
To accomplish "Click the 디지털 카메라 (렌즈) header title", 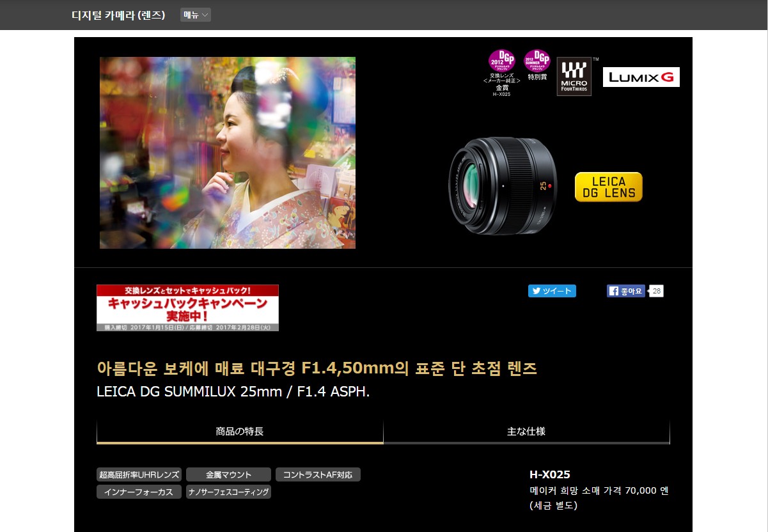I will (x=118, y=15).
